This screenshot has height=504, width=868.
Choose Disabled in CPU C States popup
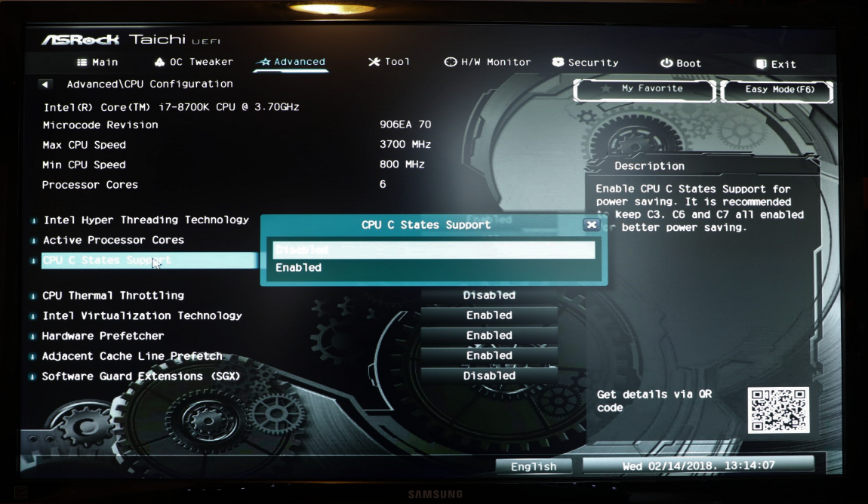pyautogui.click(x=433, y=250)
